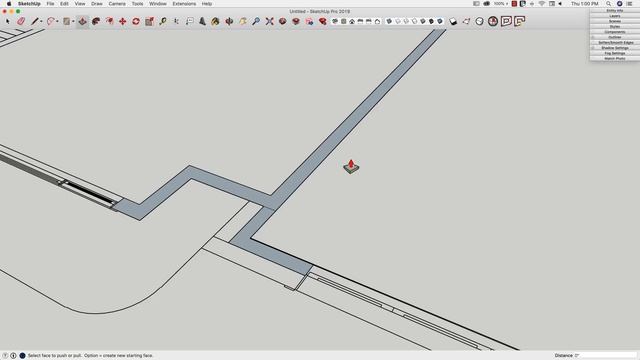Switch to Front view house icon
This screenshot has width=640, height=360.
point(352,21)
